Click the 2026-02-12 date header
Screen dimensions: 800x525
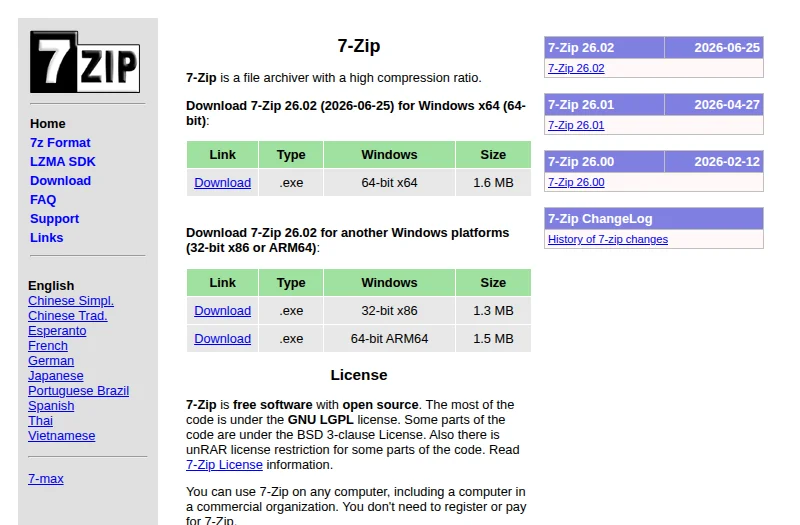point(714,162)
